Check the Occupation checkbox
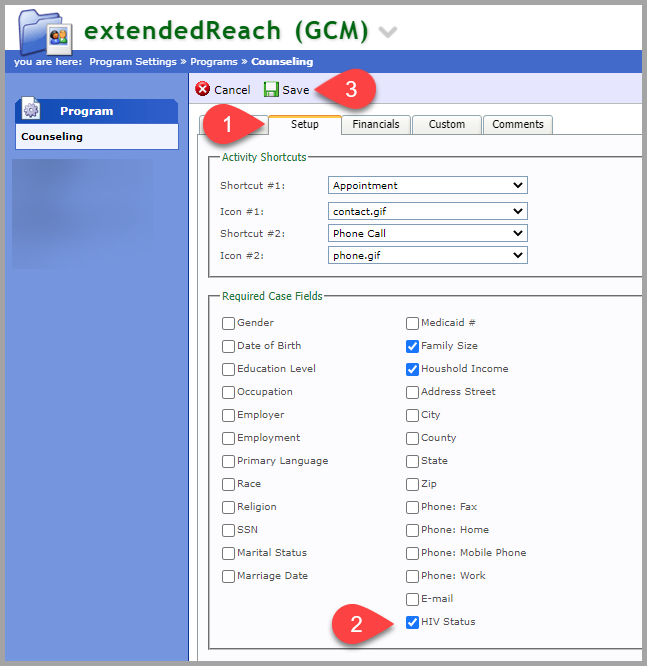This screenshot has height=666, width=647. click(x=228, y=392)
